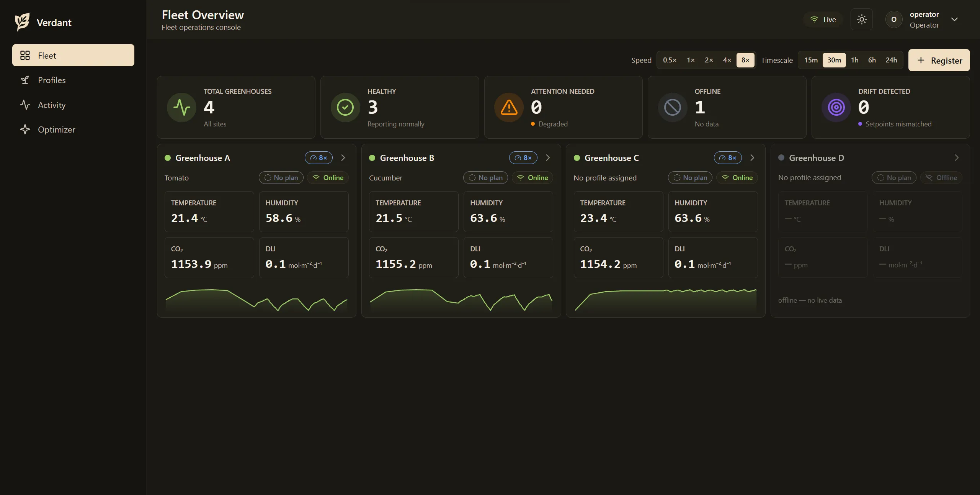Click the No plan badge on Greenhouse A
980x495 pixels.
[281, 178]
